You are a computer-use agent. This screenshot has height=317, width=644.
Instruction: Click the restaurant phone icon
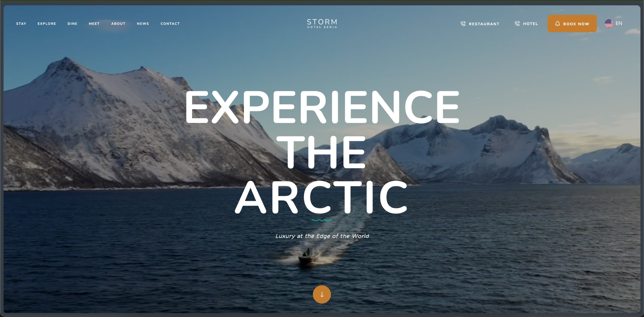pos(463,24)
